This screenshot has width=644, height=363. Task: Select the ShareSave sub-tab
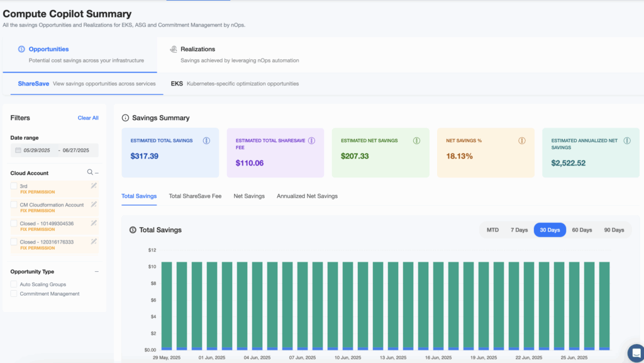[x=87, y=84]
